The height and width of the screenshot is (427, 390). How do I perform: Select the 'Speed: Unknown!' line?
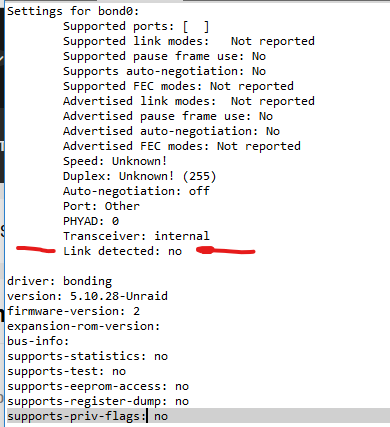(x=115, y=161)
